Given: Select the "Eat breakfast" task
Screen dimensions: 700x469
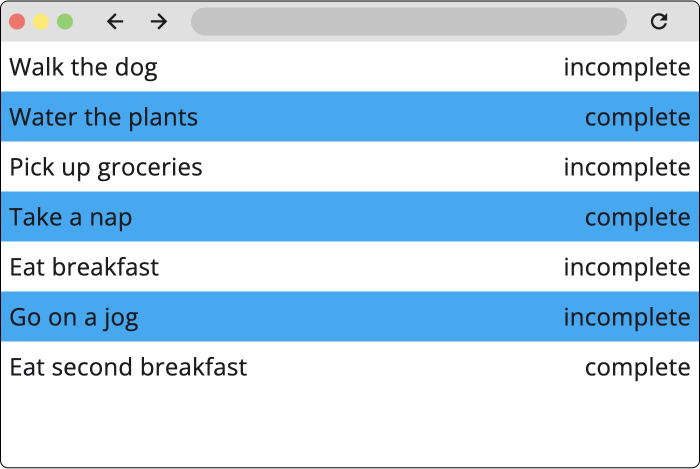Looking at the screenshot, I should (x=84, y=267).
